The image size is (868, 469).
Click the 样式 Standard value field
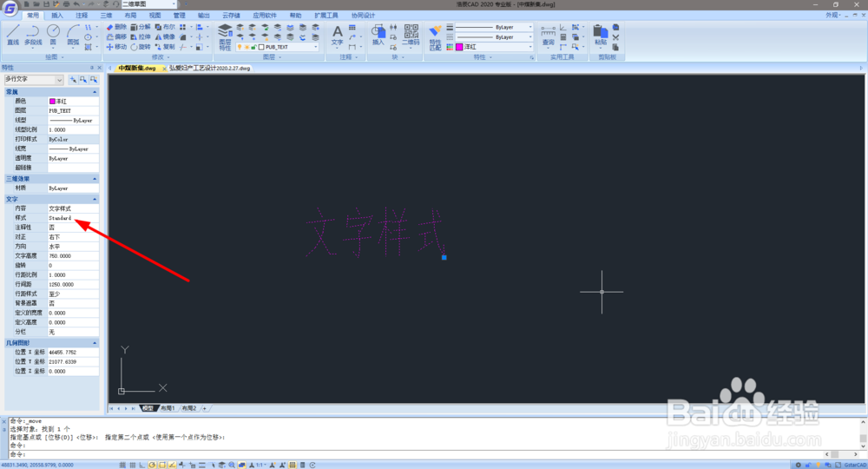pyautogui.click(x=73, y=218)
